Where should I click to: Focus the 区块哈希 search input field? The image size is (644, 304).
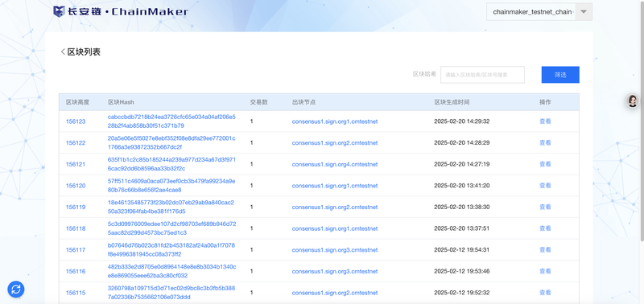482,75
